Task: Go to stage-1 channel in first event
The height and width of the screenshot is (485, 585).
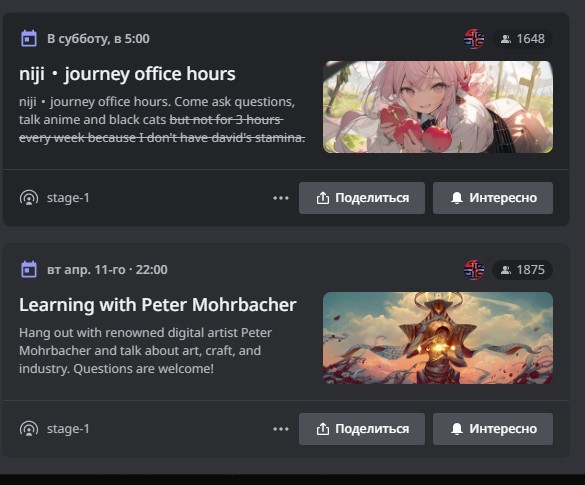Action: pos(68,198)
